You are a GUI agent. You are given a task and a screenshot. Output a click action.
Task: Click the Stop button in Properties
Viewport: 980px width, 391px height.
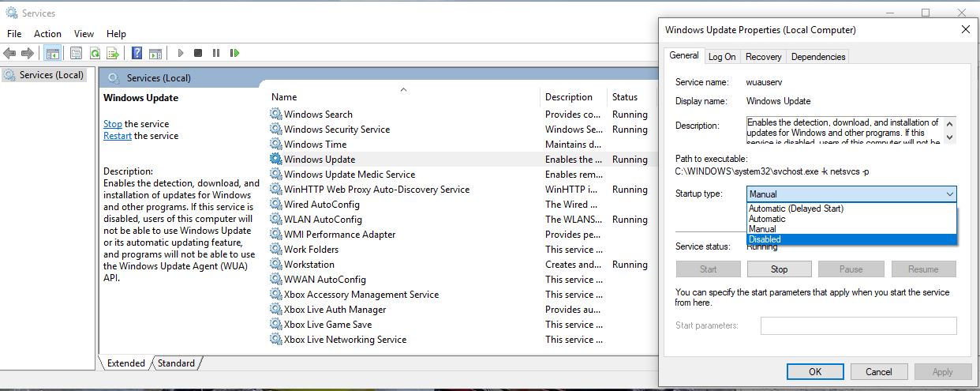779,269
